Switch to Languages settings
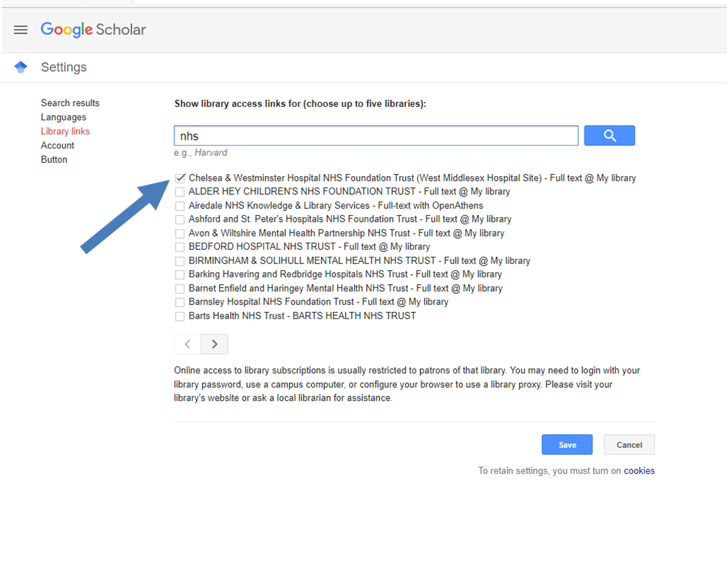Image resolution: width=727 pixels, height=588 pixels. pyautogui.click(x=63, y=117)
